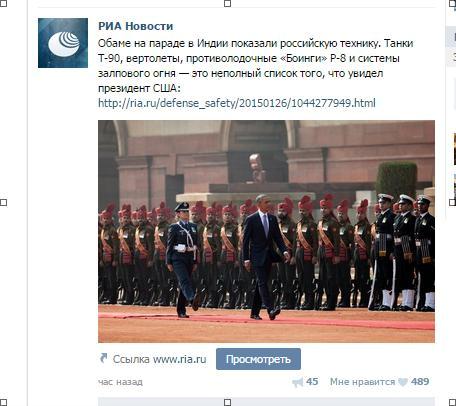The width and height of the screenshot is (456, 406).
Task: Select the bottom-center selection handle
Action: [228, 402]
